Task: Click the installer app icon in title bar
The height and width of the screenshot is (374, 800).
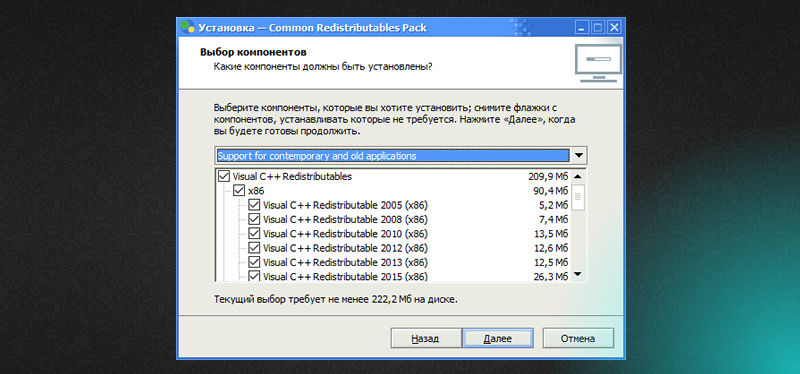Action: coord(188,28)
